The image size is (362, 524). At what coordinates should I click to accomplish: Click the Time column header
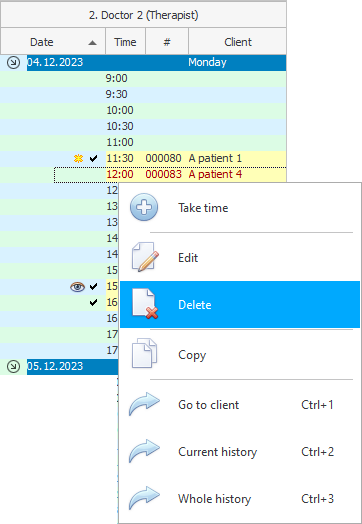click(125, 42)
